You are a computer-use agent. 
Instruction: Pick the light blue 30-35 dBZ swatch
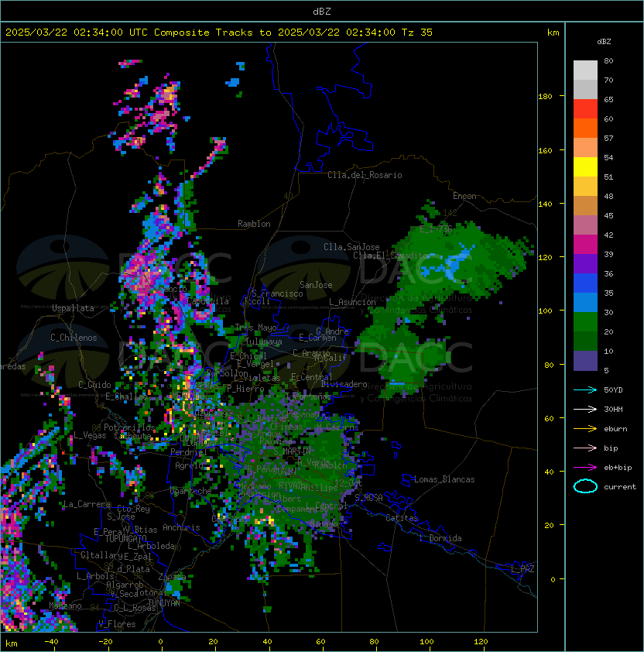[585, 302]
